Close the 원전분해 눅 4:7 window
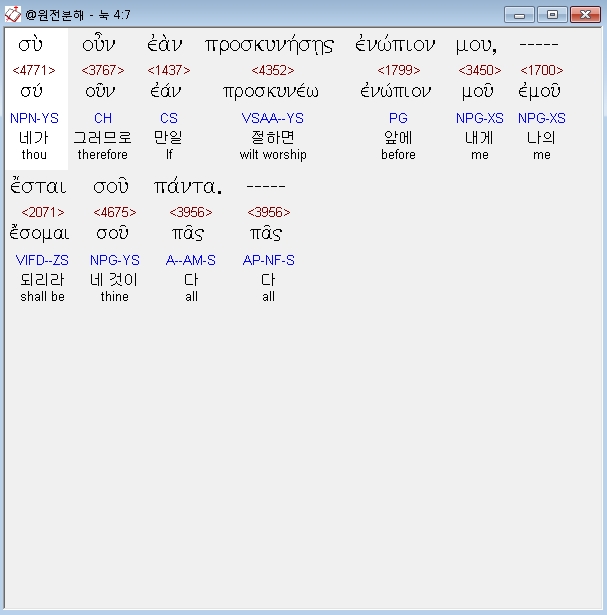Screen dimensions: 607x615 (x=585, y=15)
